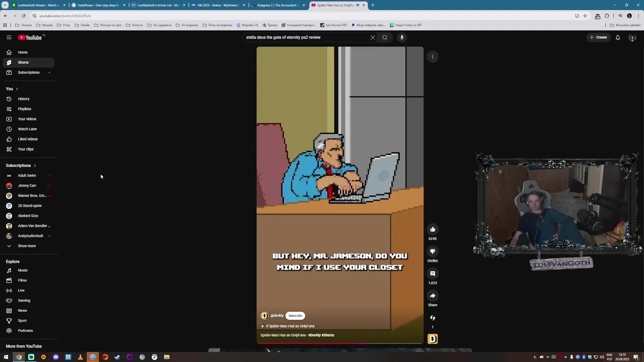644x362 pixels.
Task: Open the Short's three-dot options menu
Action: coord(433,56)
